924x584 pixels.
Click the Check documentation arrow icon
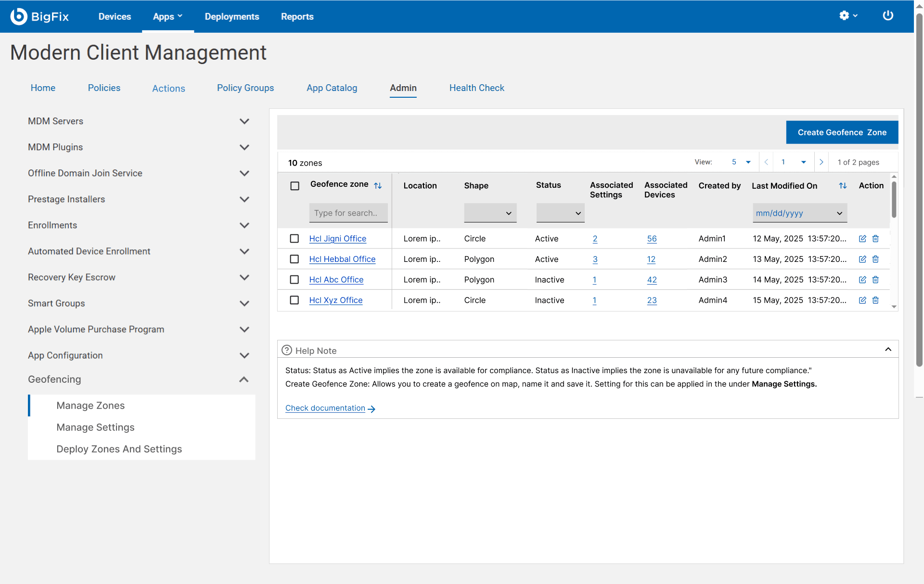point(372,409)
